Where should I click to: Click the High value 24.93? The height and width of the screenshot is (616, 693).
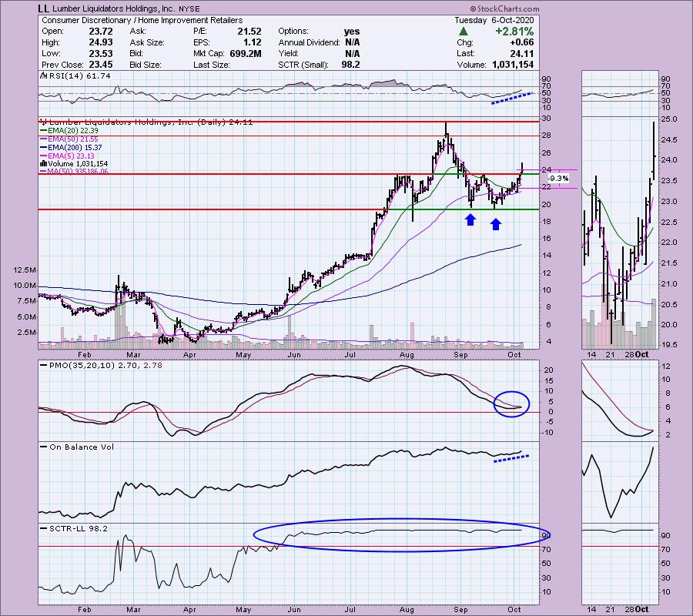(x=100, y=42)
